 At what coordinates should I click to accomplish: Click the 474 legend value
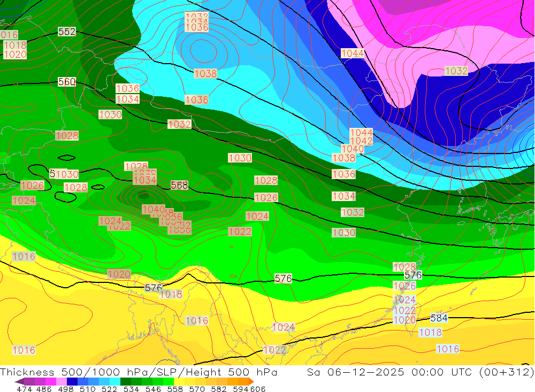coord(24,389)
